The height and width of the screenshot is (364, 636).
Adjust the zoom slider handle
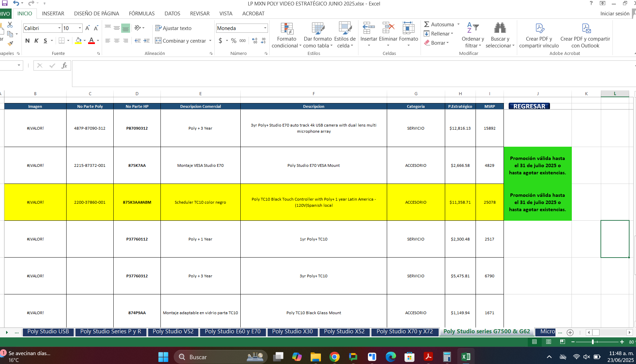point(593,342)
